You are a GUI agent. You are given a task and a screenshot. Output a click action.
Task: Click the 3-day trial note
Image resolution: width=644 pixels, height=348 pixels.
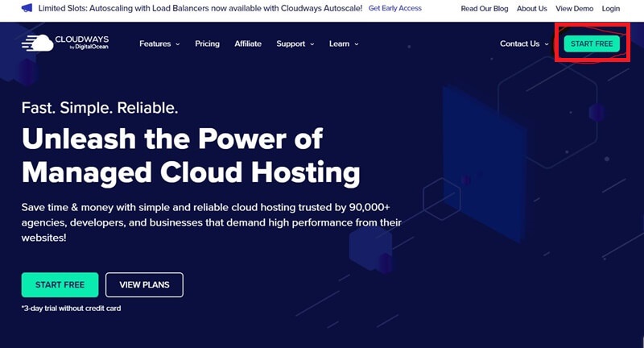[71, 309]
